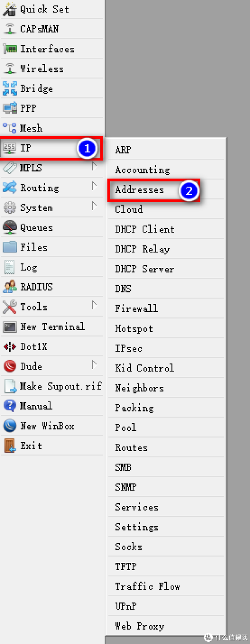Image resolution: width=250 pixels, height=644 pixels.
Task: Click the Files folder icon
Action: [x=10, y=247]
